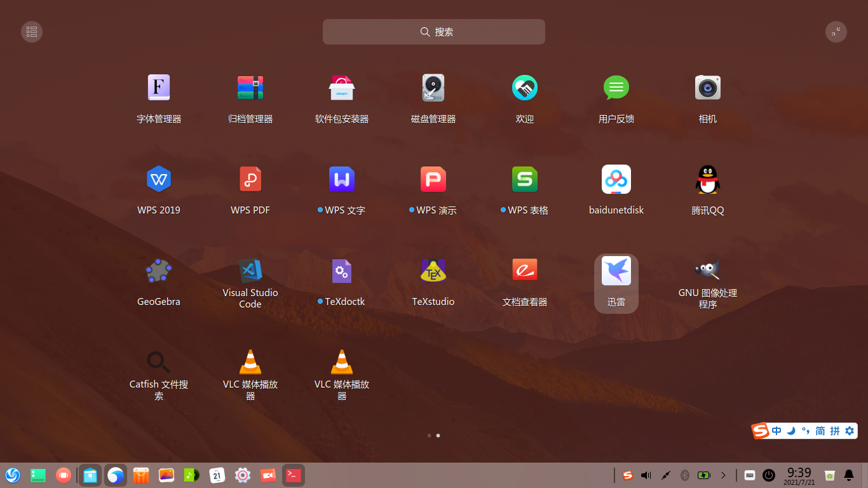Open the terminal from the dock
The width and height of the screenshot is (868, 488).
coord(294,475)
